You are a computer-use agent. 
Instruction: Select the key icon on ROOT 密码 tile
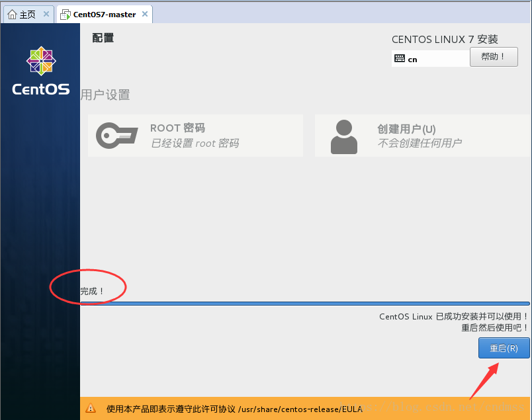pyautogui.click(x=117, y=135)
